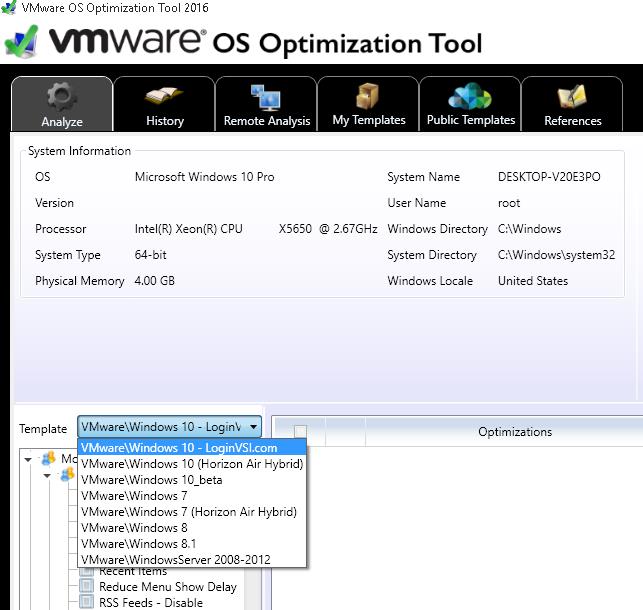Open the Template combo box arrow
This screenshot has height=610, width=643.
click(253, 427)
